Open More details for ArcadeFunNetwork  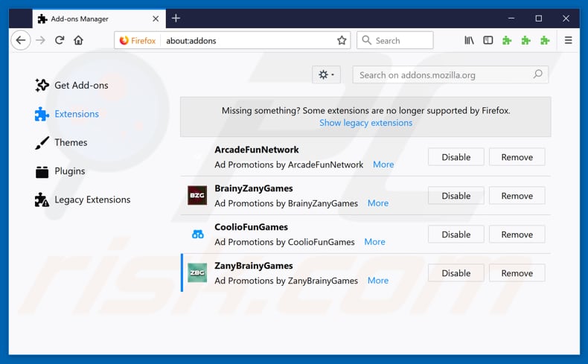point(383,165)
